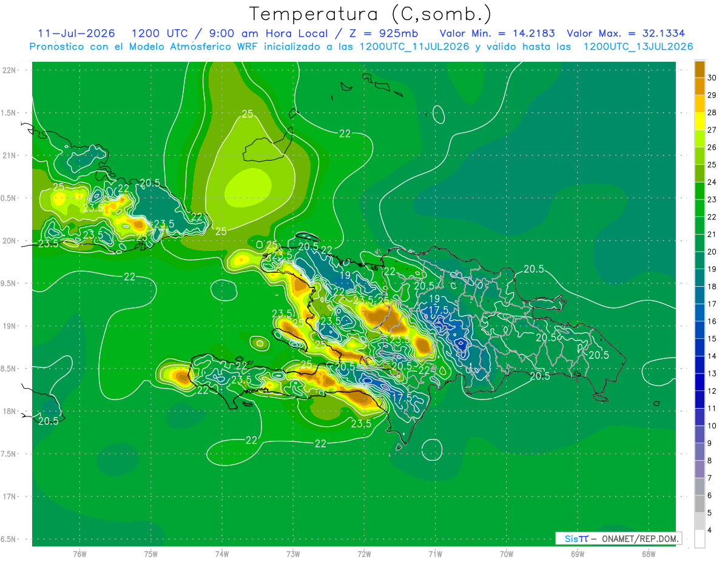Pick the green swatch between legend 22 and 23

(699, 208)
